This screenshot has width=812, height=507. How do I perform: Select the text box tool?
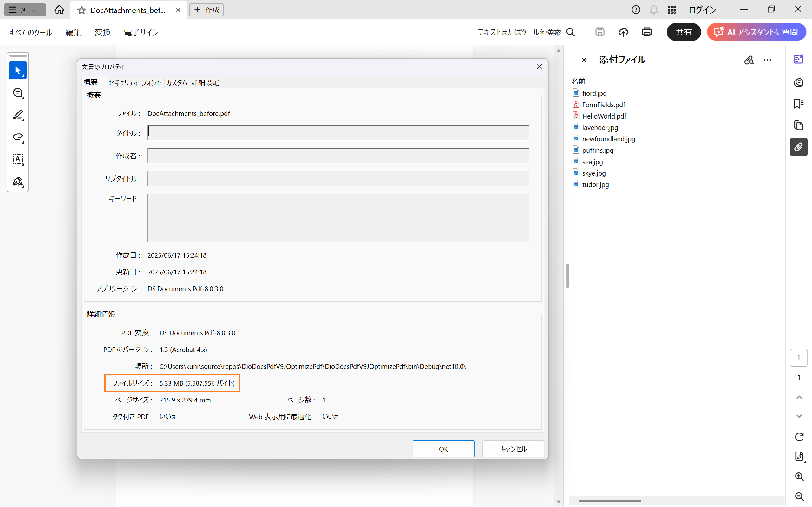pos(17,159)
